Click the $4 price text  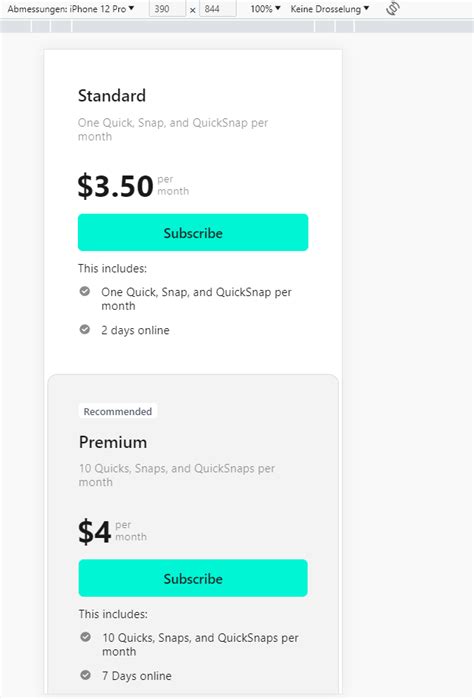(94, 531)
